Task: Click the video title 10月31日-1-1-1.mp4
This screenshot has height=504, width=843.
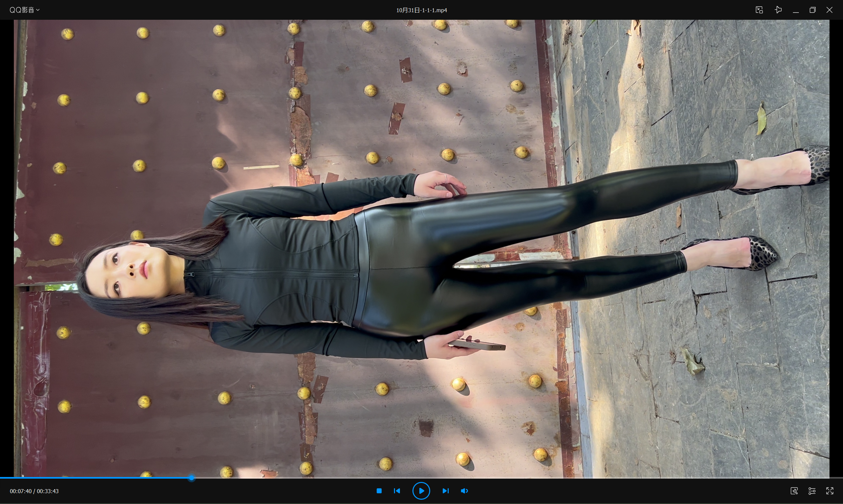Action: tap(421, 10)
